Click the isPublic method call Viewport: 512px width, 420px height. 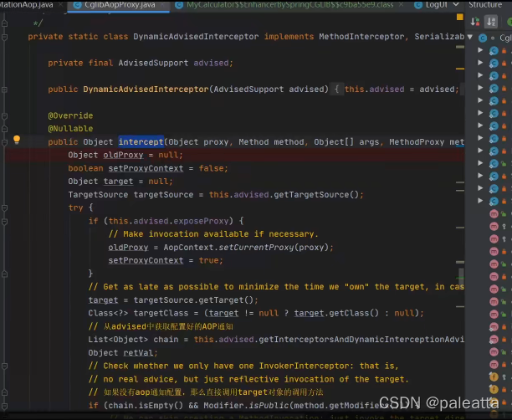269,405
